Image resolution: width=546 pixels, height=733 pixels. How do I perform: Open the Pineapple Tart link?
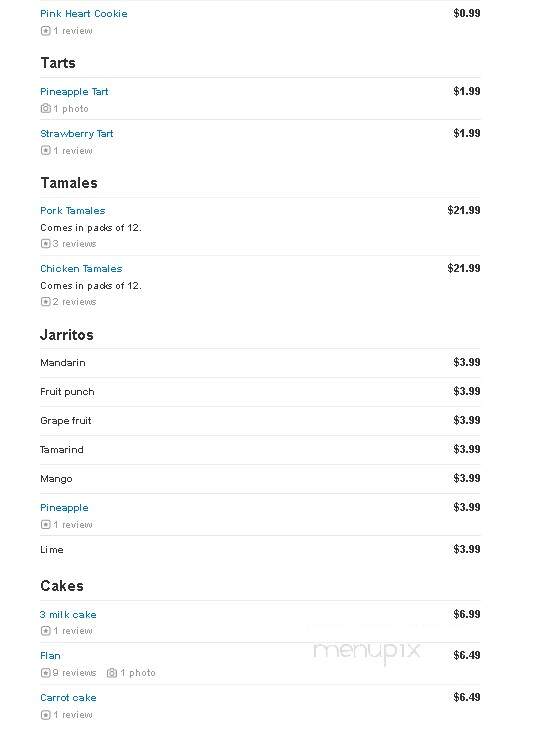point(74,92)
